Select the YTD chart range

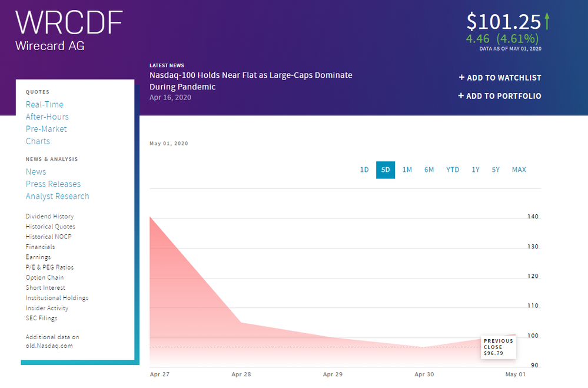tap(452, 170)
